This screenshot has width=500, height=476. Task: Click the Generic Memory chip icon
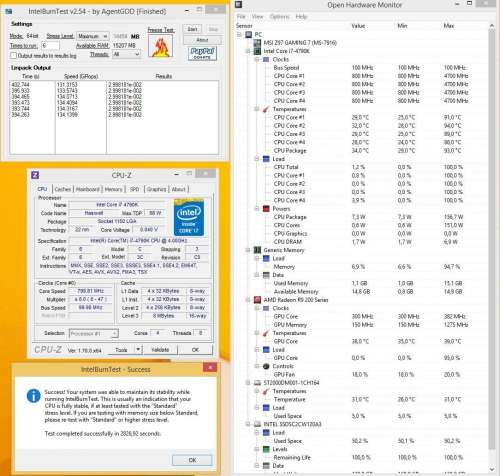coord(257,250)
